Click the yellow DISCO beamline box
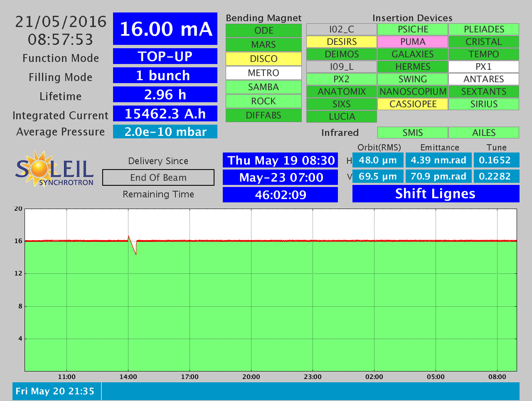 point(264,59)
